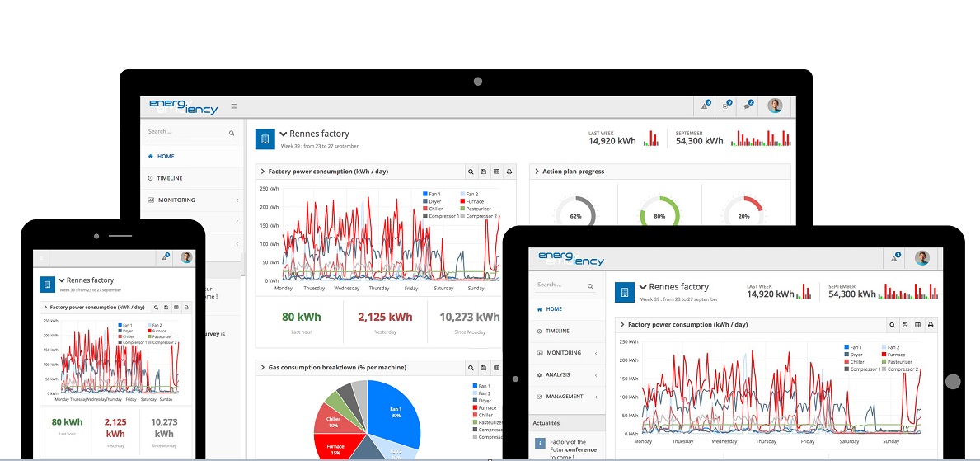Open Rennes factory dropdown on phone
The height and width of the screenshot is (461, 980).
tap(62, 280)
